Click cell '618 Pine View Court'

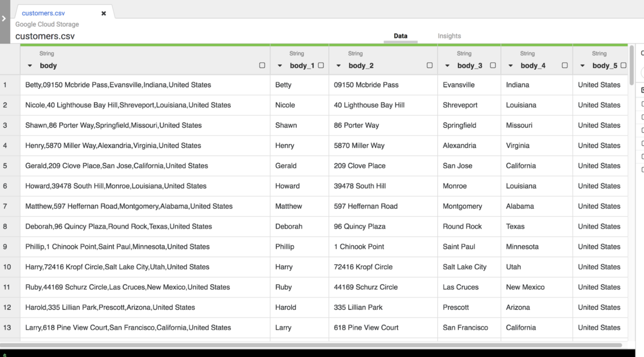[x=383, y=328]
